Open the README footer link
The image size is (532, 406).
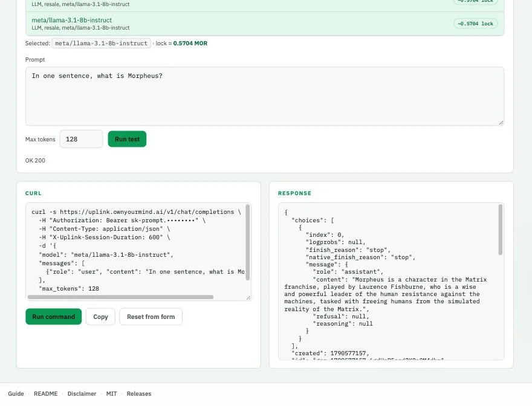pos(45,393)
